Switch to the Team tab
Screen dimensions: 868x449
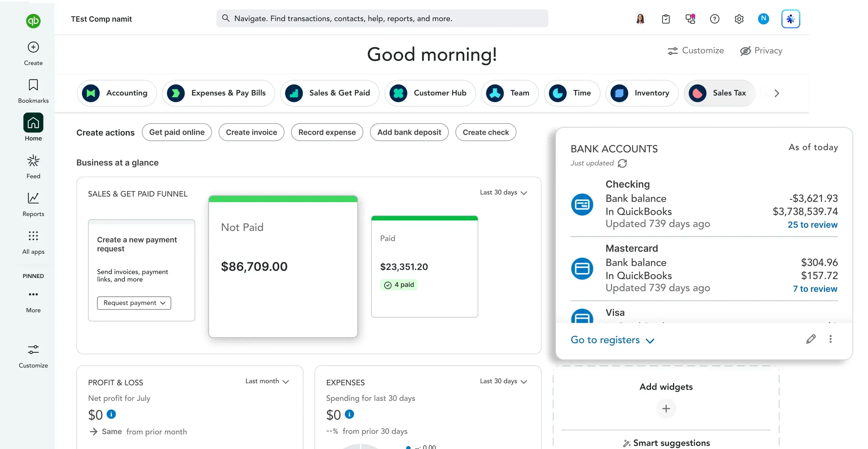(x=510, y=93)
